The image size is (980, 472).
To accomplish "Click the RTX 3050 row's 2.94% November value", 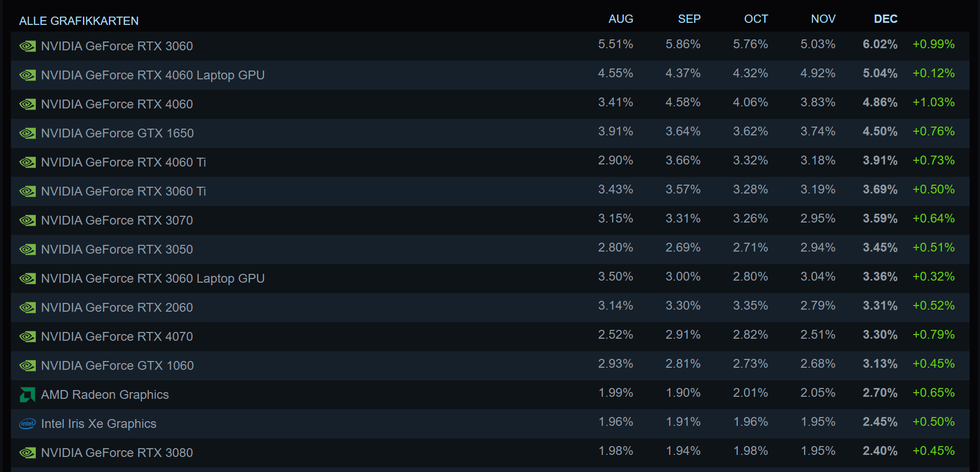I will [818, 247].
